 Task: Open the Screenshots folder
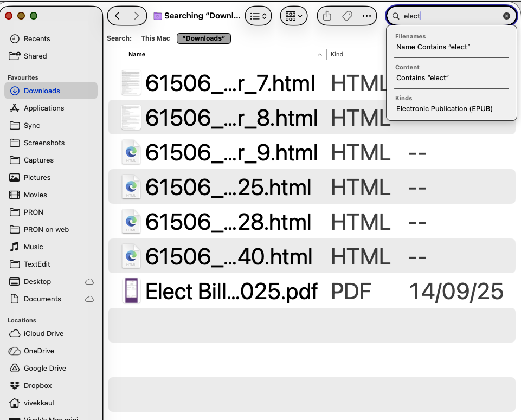44,143
